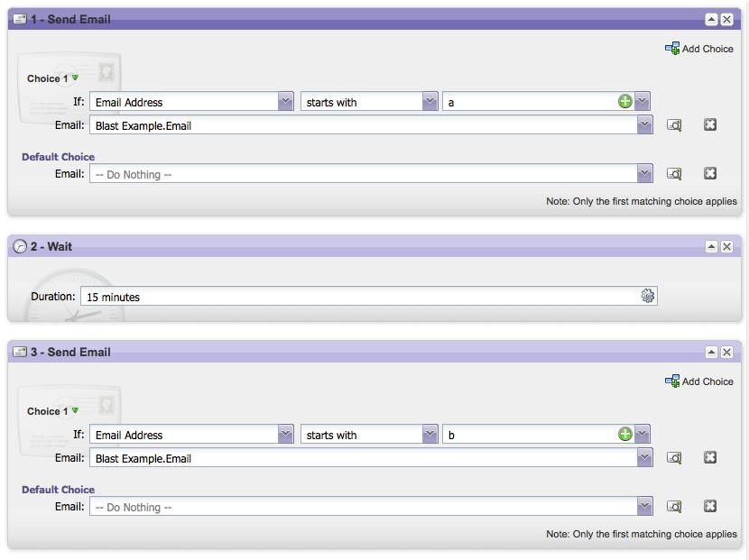Remove the Default Choice email in step 3
Image resolution: width=749 pixels, height=560 pixels.
tap(710, 507)
